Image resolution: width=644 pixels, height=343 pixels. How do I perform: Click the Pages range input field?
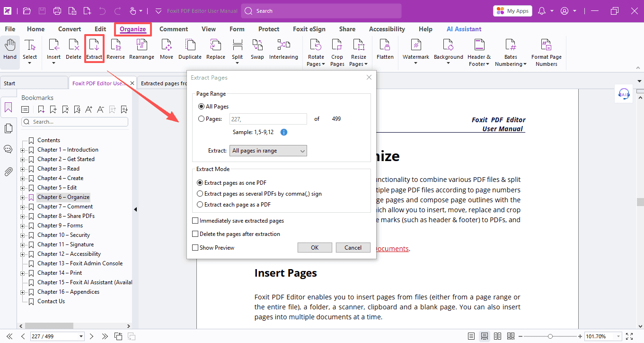tap(268, 119)
